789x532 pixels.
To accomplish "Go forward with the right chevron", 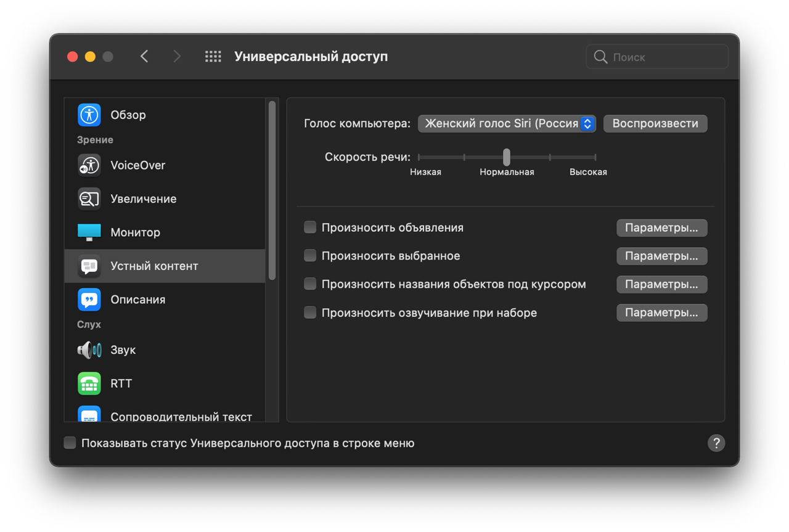I will 177,57.
